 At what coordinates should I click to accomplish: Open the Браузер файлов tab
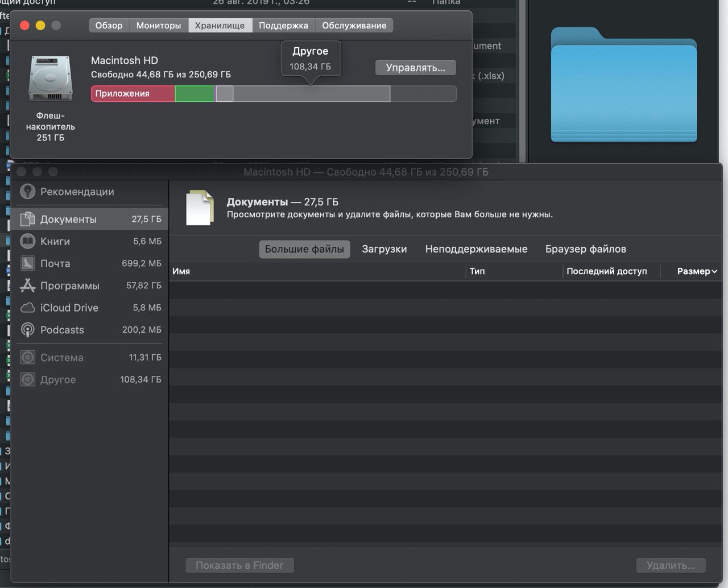(x=586, y=249)
